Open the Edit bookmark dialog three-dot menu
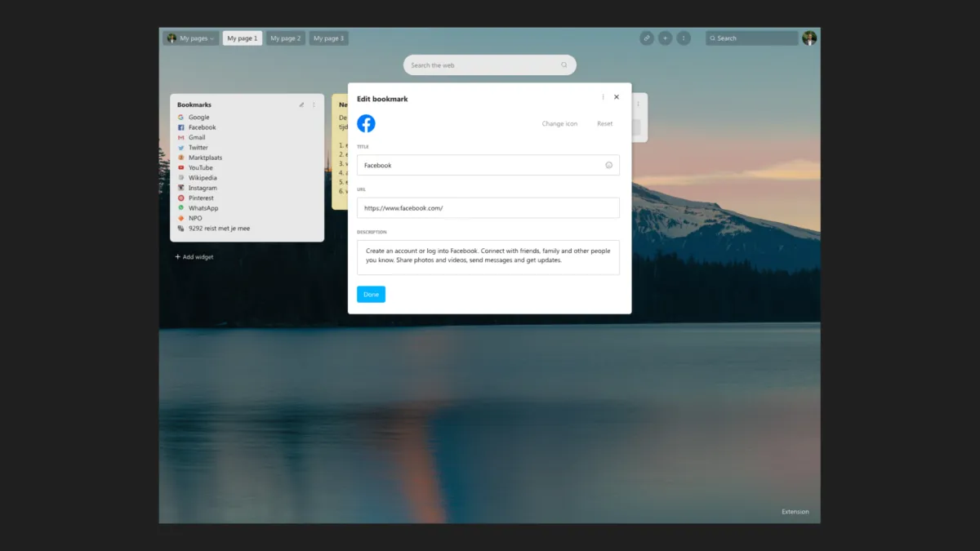Viewport: 980px width, 551px height. pos(604,97)
